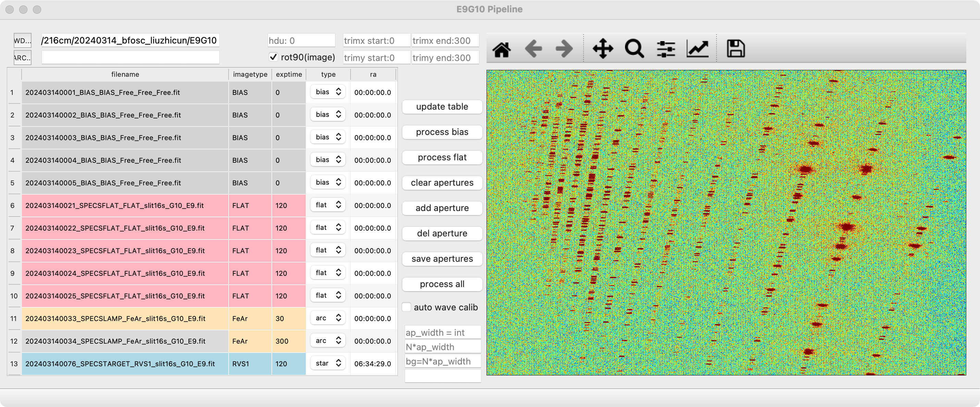Click the ap_width = int input field

(x=442, y=332)
